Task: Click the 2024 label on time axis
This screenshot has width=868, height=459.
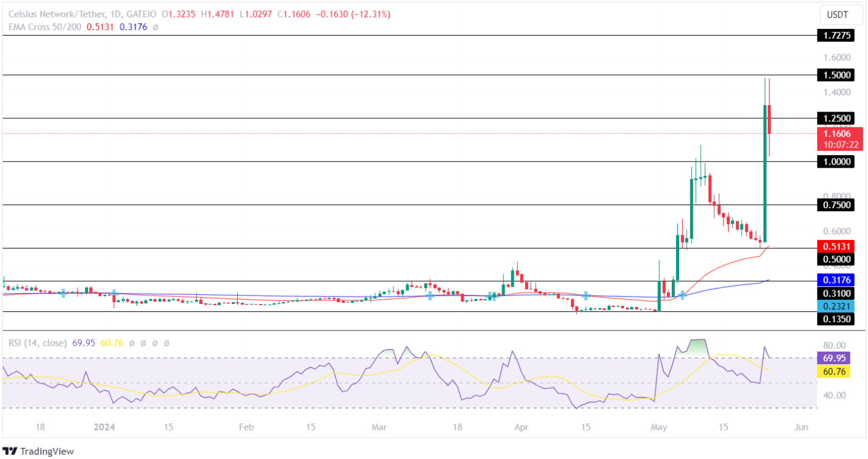Action: click(x=105, y=427)
